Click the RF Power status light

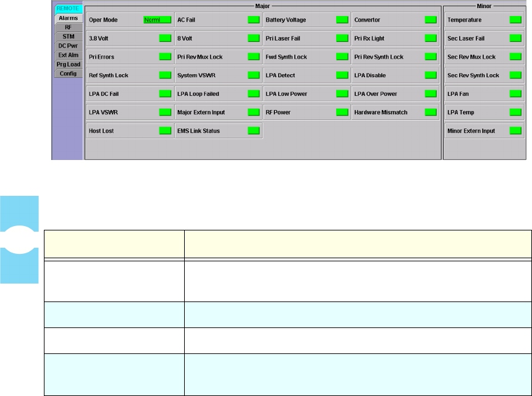[342, 112]
